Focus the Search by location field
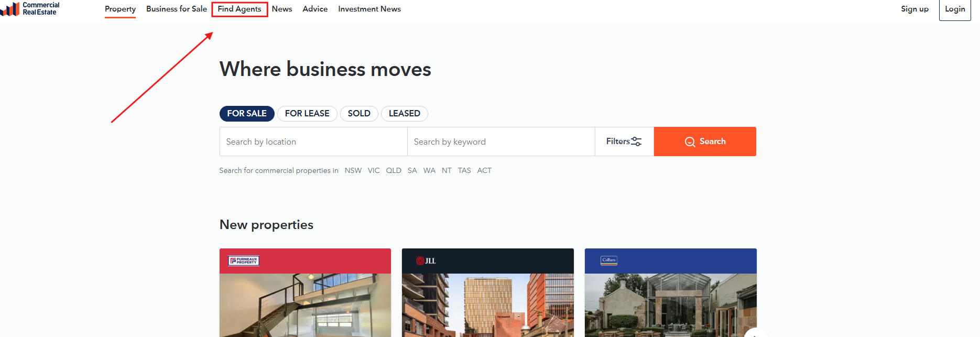 click(x=313, y=142)
